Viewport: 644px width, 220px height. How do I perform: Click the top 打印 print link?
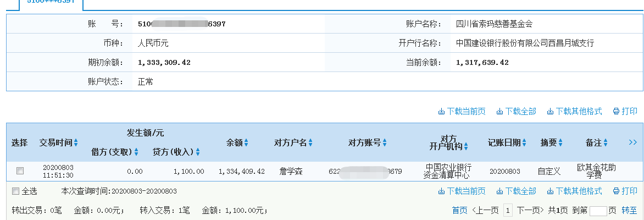point(625,111)
